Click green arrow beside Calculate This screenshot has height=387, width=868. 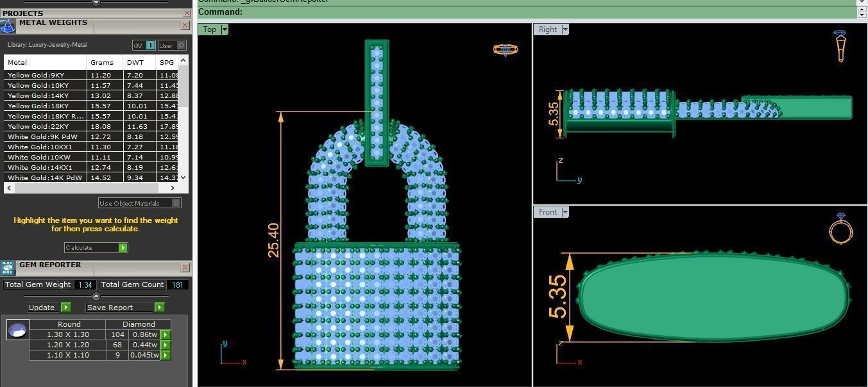(123, 247)
